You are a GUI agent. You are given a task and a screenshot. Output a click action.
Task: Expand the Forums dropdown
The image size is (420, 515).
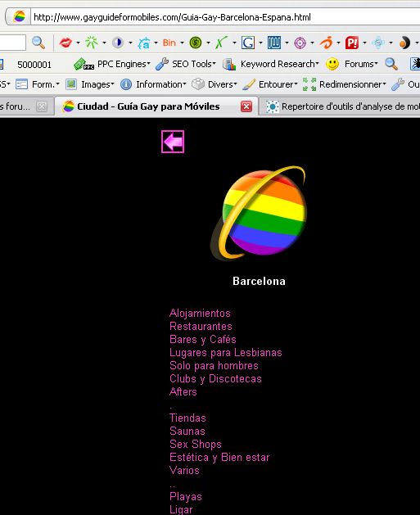(x=352, y=64)
